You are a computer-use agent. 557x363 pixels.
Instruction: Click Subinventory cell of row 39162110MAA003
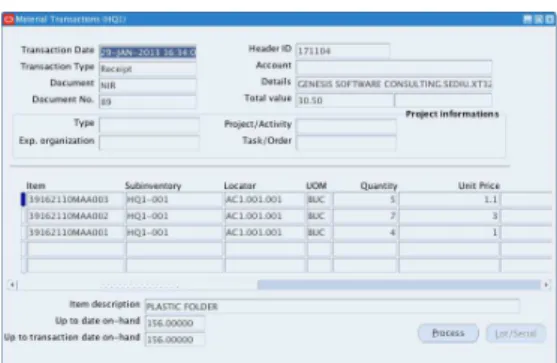[174, 199]
